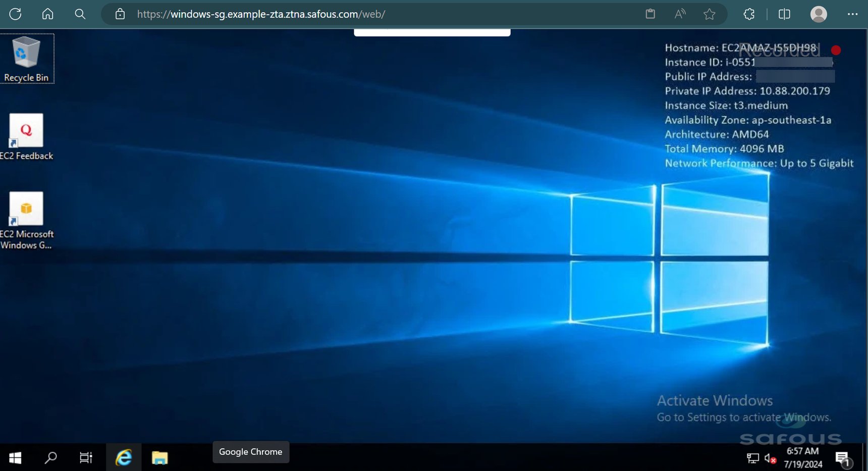Start Read aloud for the page
Image resolution: width=868 pixels, height=471 pixels.
(679, 14)
